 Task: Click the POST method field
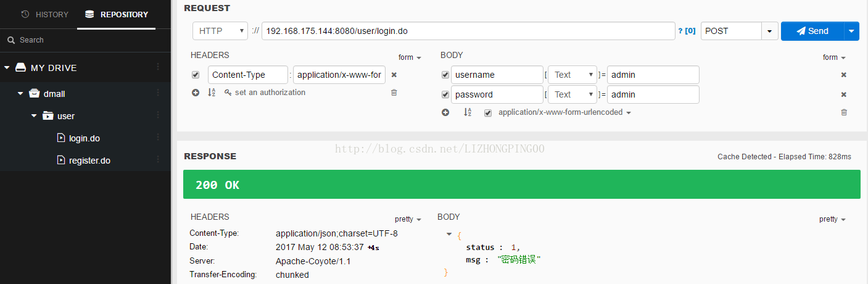tap(731, 31)
